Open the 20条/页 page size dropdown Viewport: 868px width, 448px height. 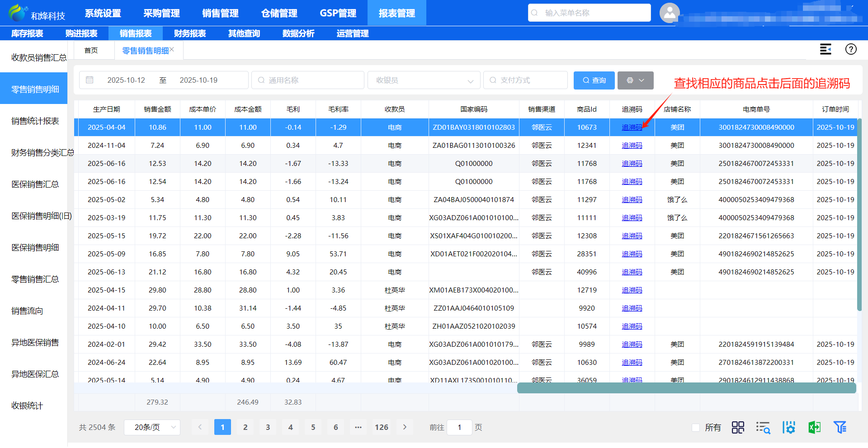pyautogui.click(x=152, y=427)
